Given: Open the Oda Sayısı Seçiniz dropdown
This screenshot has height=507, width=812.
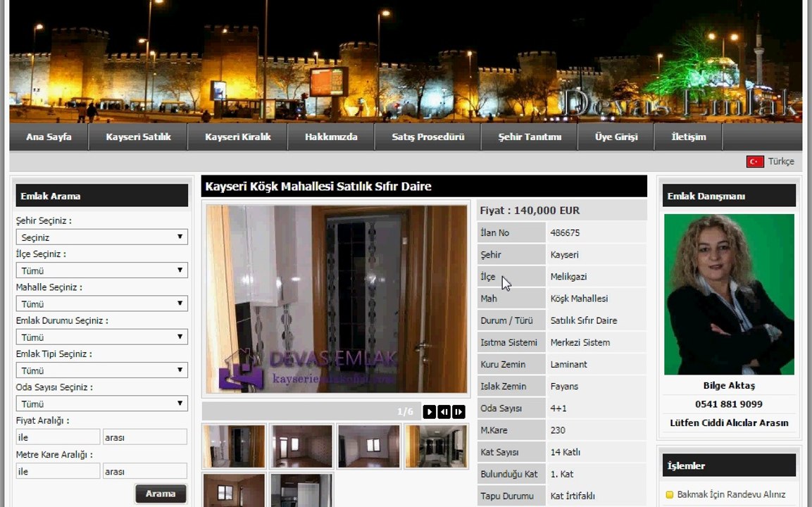Looking at the screenshot, I should tap(101, 403).
